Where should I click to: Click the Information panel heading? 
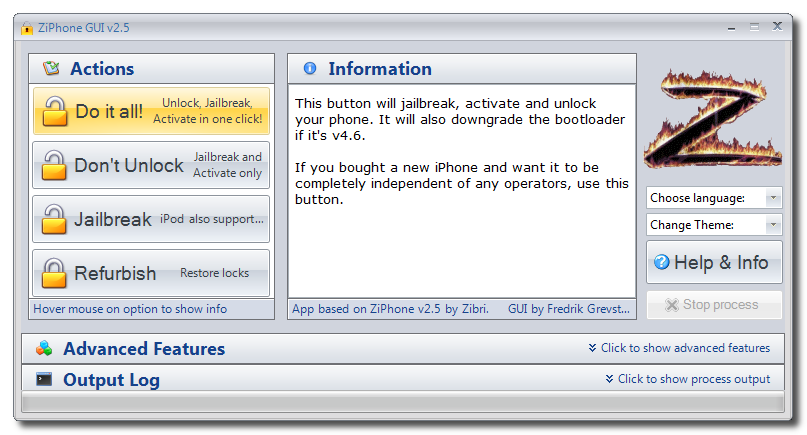click(380, 68)
